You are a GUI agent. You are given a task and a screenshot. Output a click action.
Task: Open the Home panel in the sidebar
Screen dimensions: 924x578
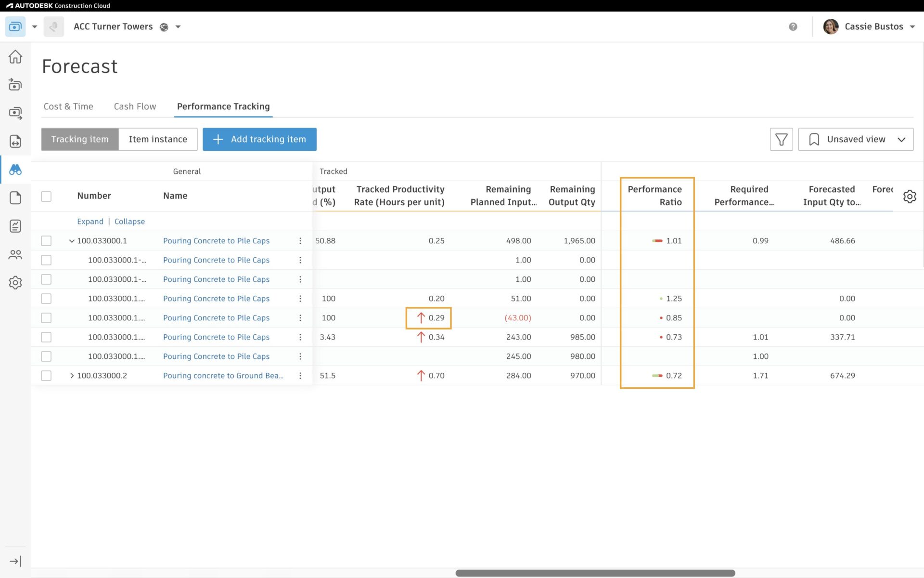(x=15, y=57)
